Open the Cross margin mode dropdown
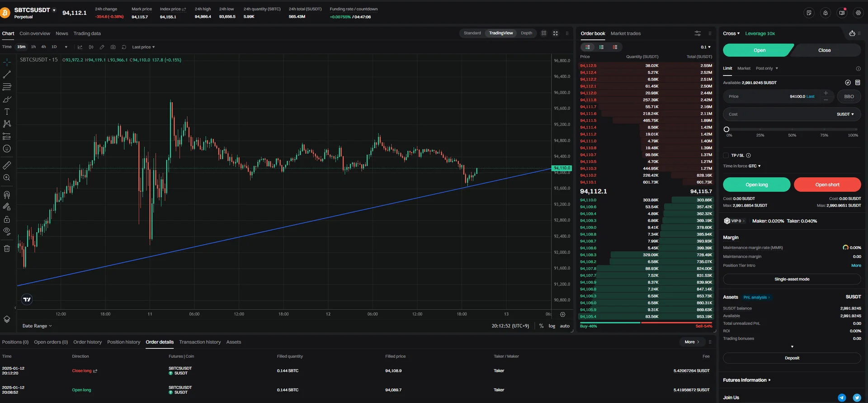The height and width of the screenshot is (403, 868). (x=731, y=33)
